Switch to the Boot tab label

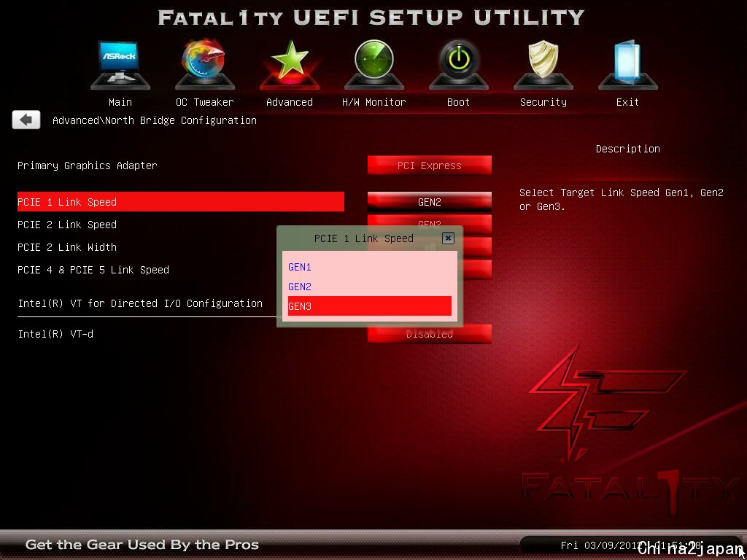pos(458,102)
